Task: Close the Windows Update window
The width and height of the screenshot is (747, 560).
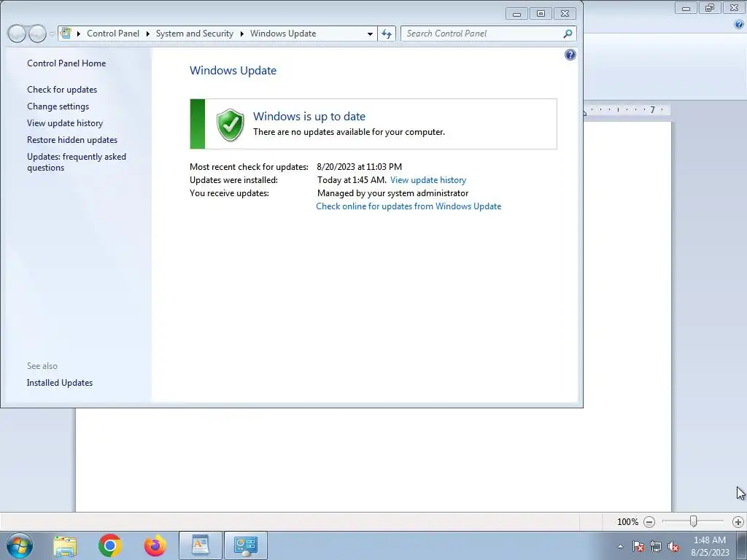Action: pos(565,14)
